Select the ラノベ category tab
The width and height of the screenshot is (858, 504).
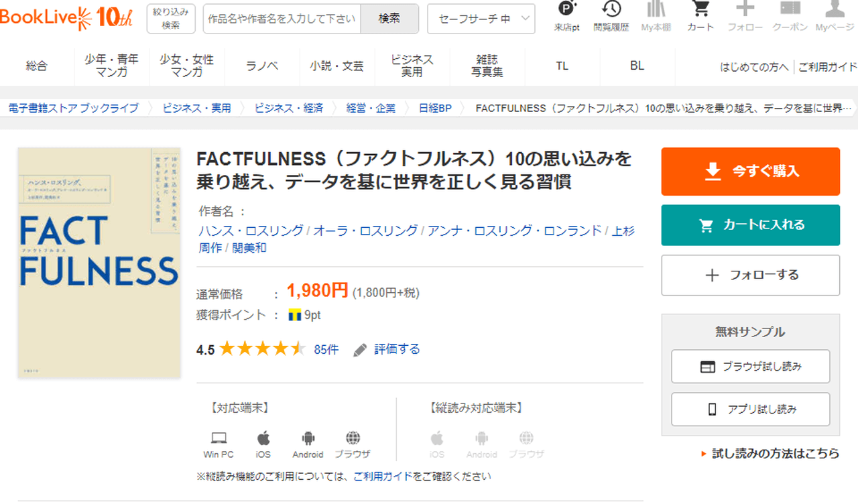click(261, 66)
